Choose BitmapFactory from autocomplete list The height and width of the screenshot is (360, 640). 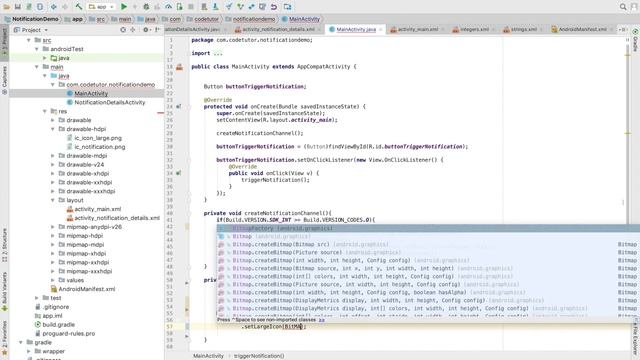428,228
